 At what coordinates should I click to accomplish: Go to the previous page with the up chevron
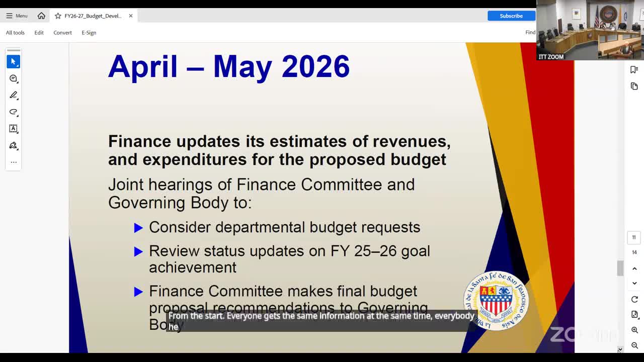(634, 268)
